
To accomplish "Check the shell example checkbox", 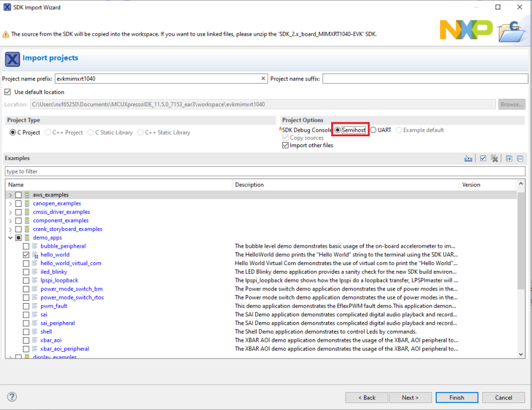I will [26, 332].
